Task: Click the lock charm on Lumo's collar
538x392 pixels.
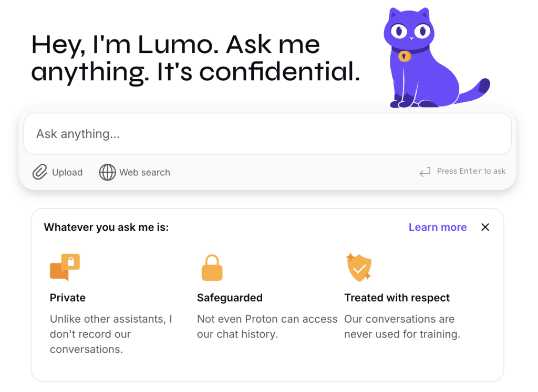Action: 405,56
